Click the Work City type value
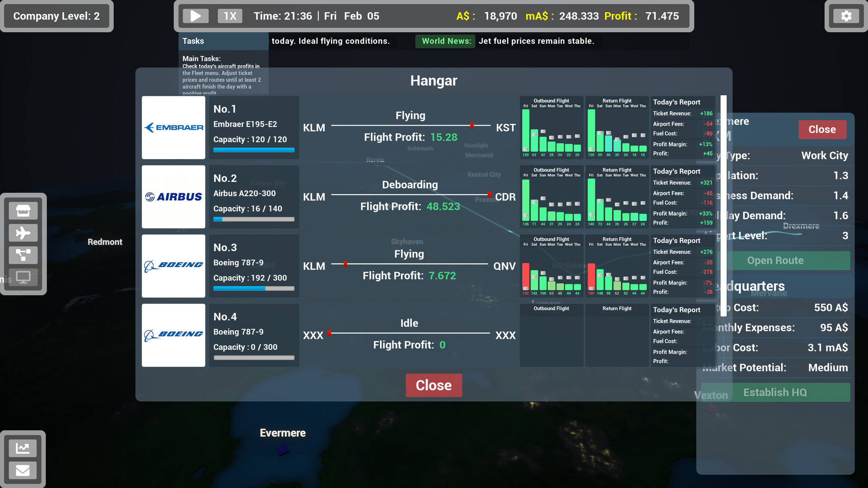The width and height of the screenshot is (868, 488). (x=825, y=155)
